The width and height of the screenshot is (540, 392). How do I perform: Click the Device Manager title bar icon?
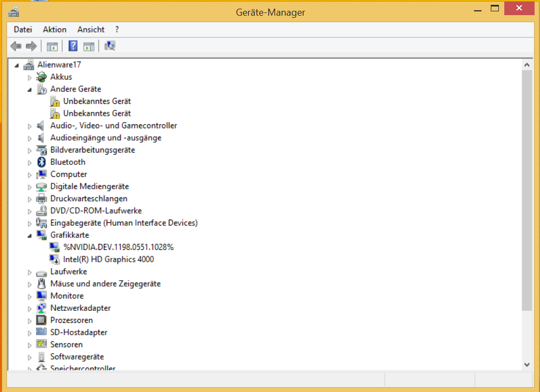point(14,12)
